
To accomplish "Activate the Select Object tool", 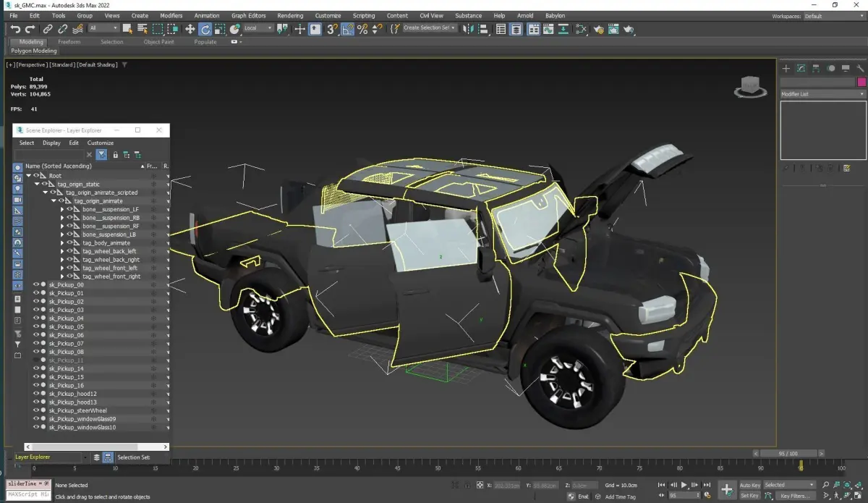I will pyautogui.click(x=127, y=29).
